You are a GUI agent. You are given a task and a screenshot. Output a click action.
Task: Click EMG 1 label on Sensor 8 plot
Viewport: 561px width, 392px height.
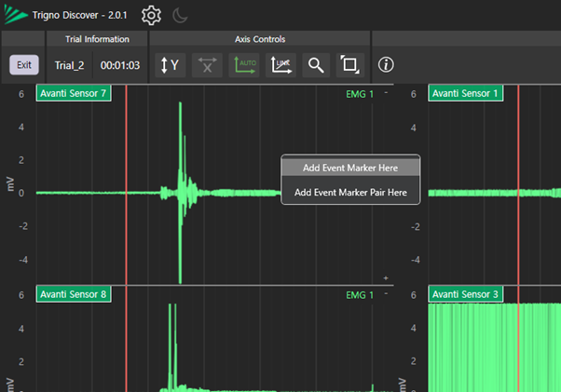coord(360,295)
